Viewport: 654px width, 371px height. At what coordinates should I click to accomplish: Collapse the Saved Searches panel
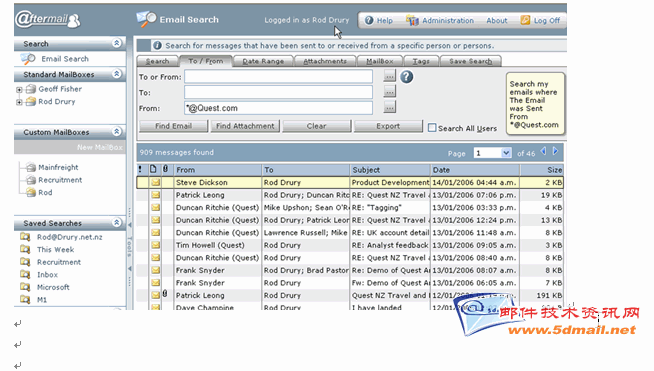pos(117,222)
